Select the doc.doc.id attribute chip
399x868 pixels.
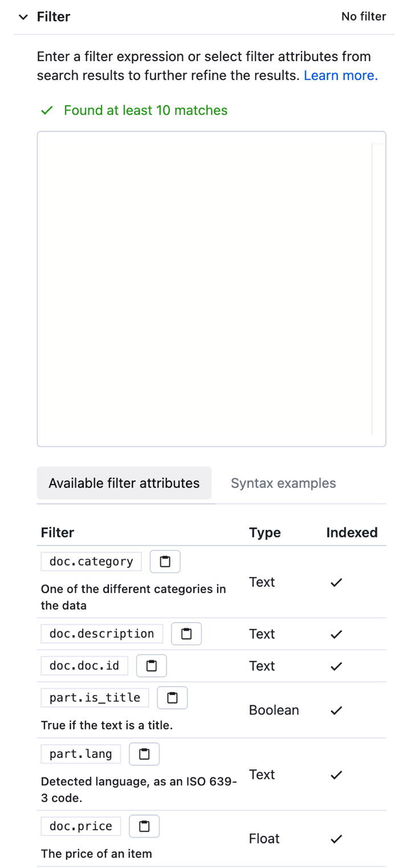84,665
